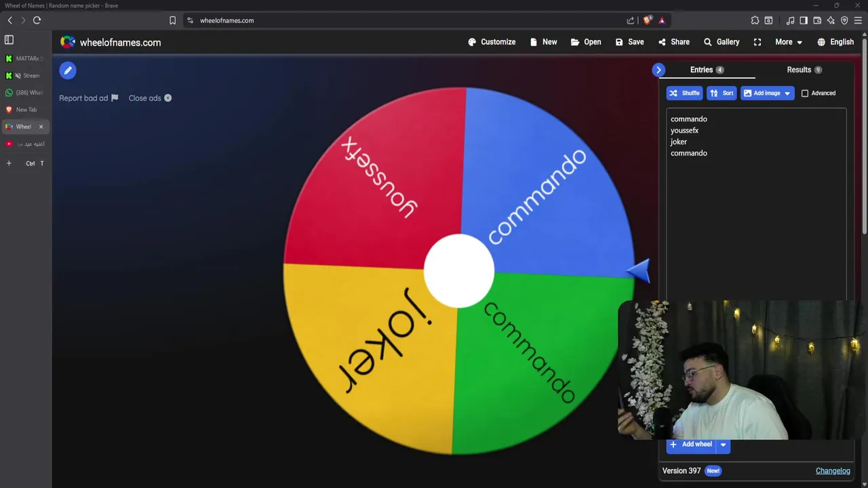Click the address bar URL
The image size is (868, 488).
point(226,20)
